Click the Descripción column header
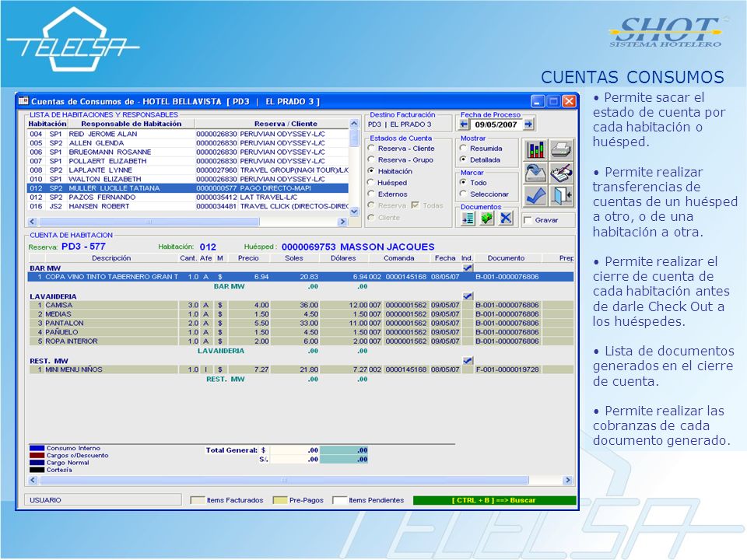Viewport: 747px width, 560px height. [111, 258]
